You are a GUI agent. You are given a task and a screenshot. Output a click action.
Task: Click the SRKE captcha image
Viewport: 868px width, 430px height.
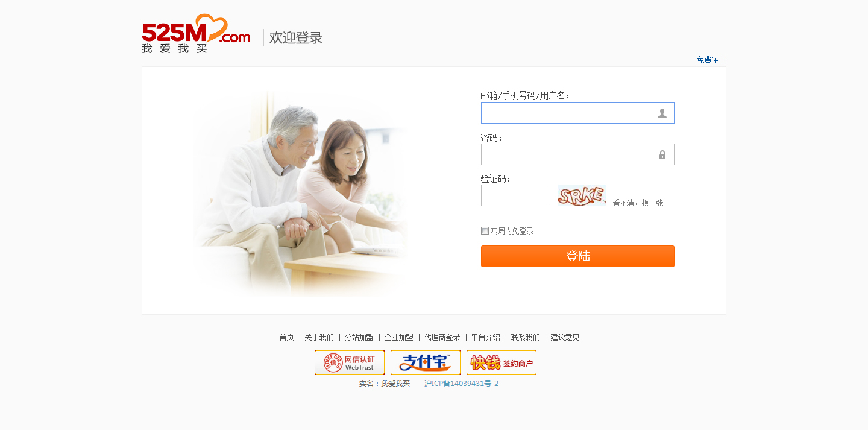[x=582, y=196]
